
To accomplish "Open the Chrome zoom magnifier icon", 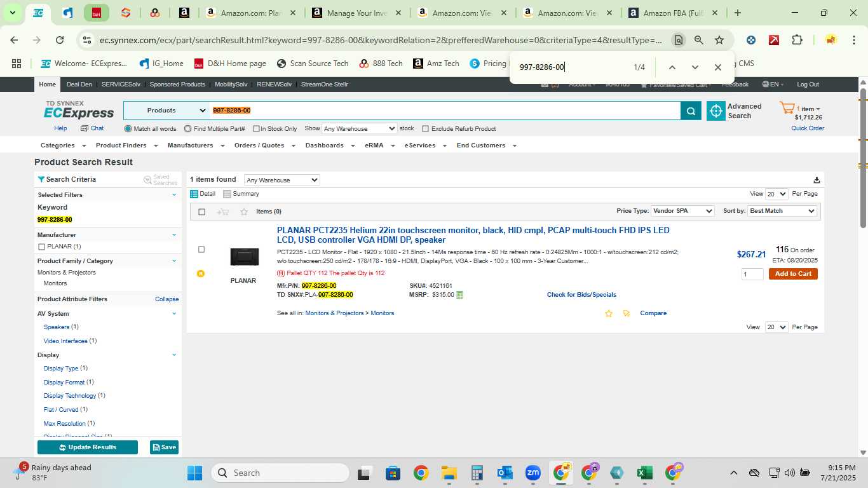I will click(x=699, y=40).
